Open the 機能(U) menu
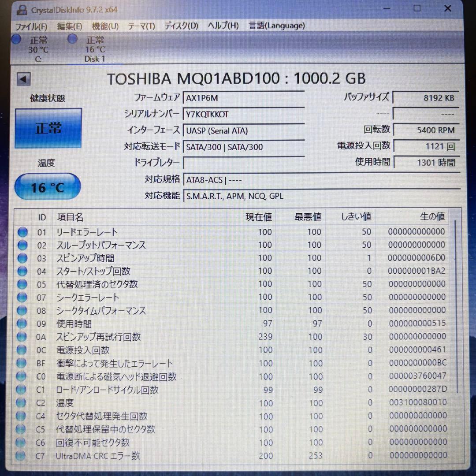 pos(105,26)
